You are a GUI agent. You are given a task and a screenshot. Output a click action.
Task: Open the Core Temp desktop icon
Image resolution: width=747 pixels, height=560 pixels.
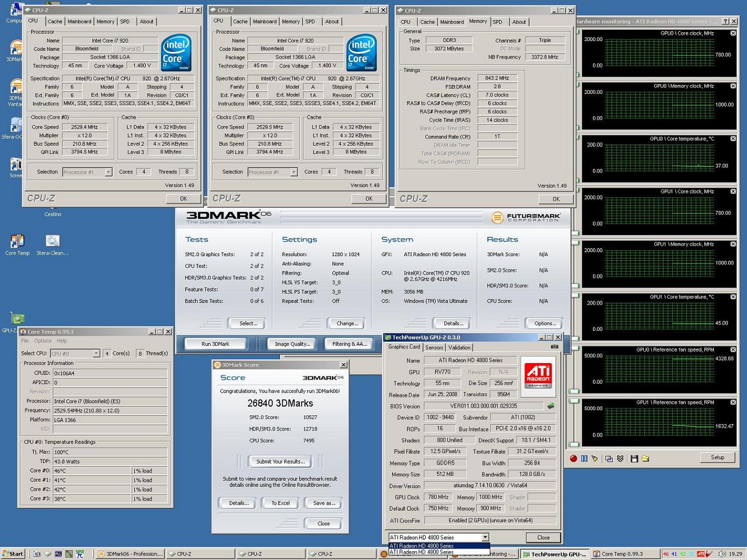click(x=17, y=245)
